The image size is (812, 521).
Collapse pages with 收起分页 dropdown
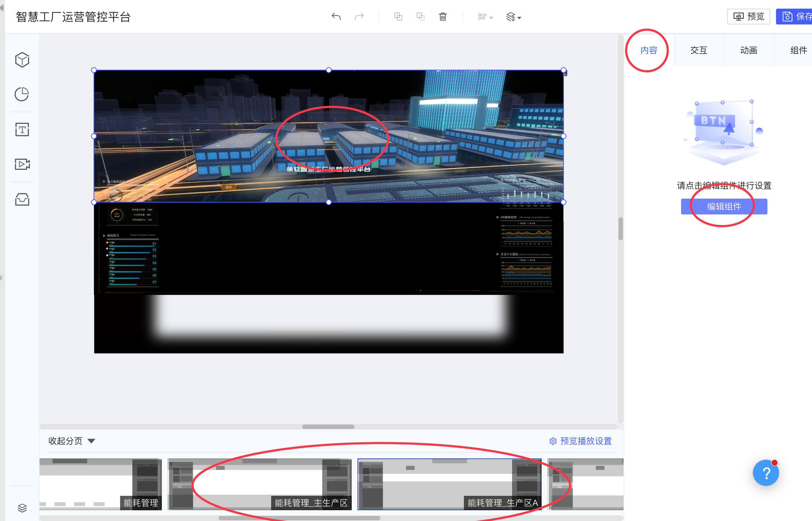click(x=72, y=441)
